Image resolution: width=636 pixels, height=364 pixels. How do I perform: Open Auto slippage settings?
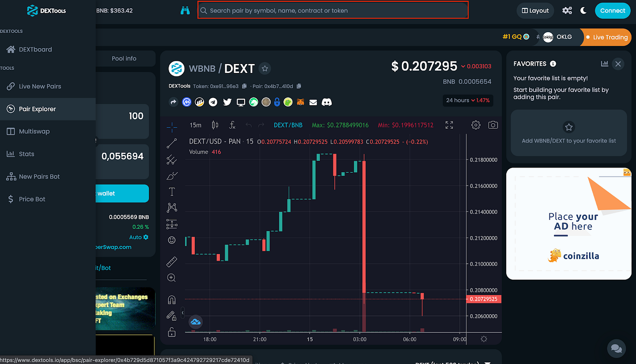(139, 237)
